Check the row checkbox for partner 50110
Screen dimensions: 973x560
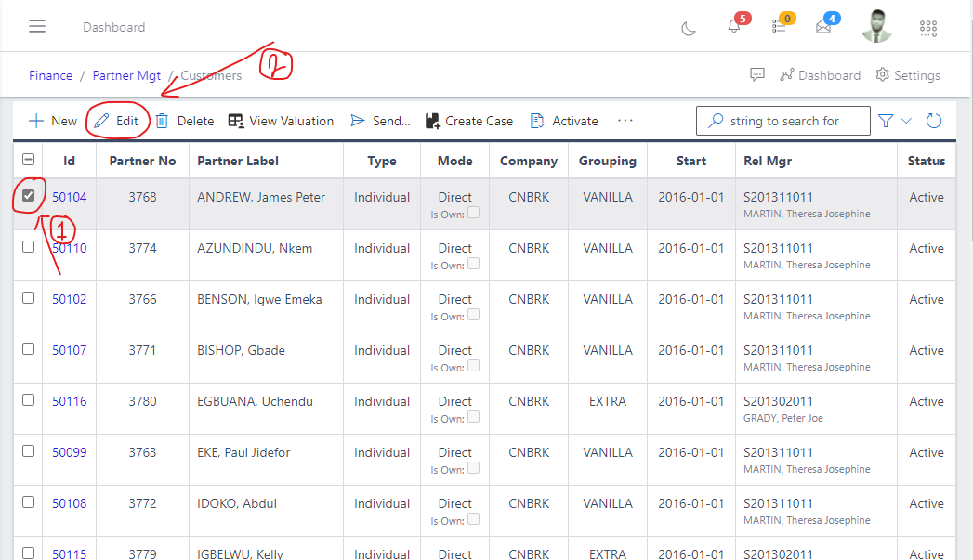coord(27,246)
